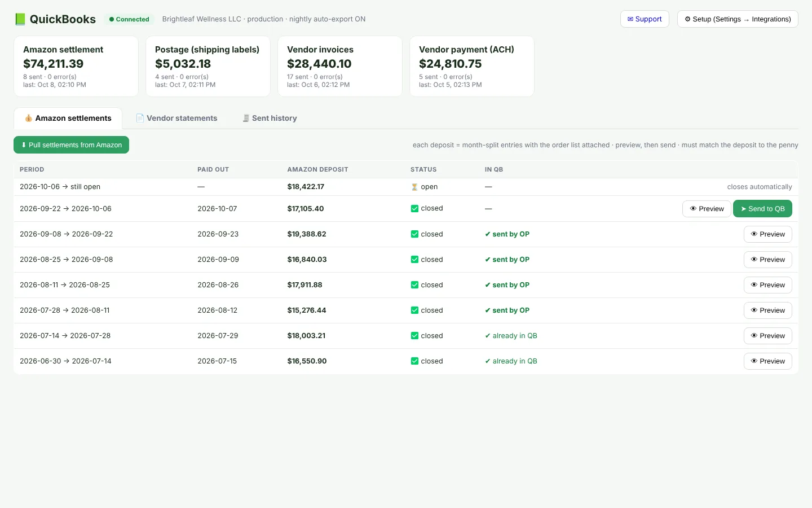Screen dimensions: 812x508
Task: Preview the settlement paid out 2026-09-09
Action: tap(768, 260)
